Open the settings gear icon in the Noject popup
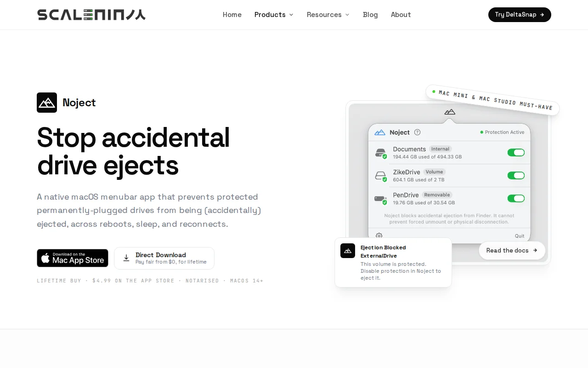This screenshot has width=588, height=368. click(379, 236)
